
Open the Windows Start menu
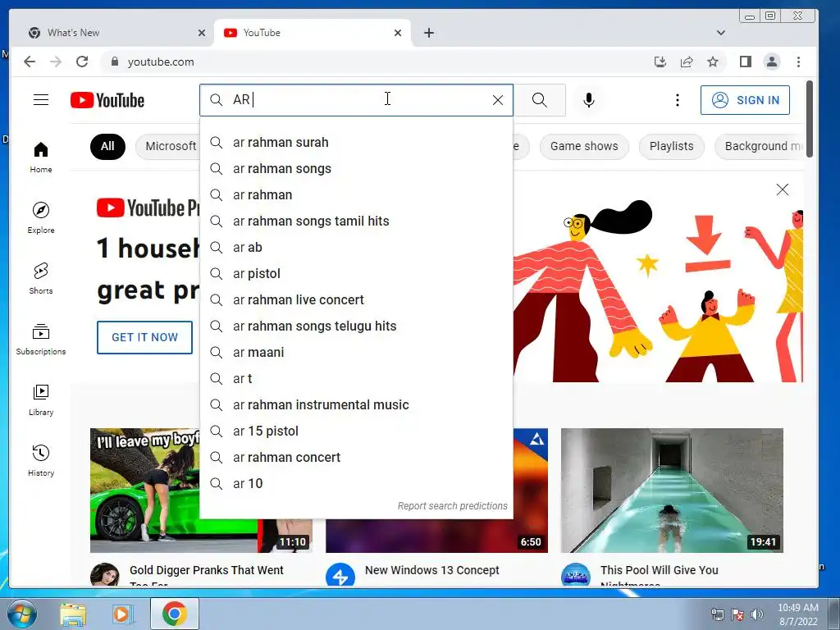click(x=22, y=614)
